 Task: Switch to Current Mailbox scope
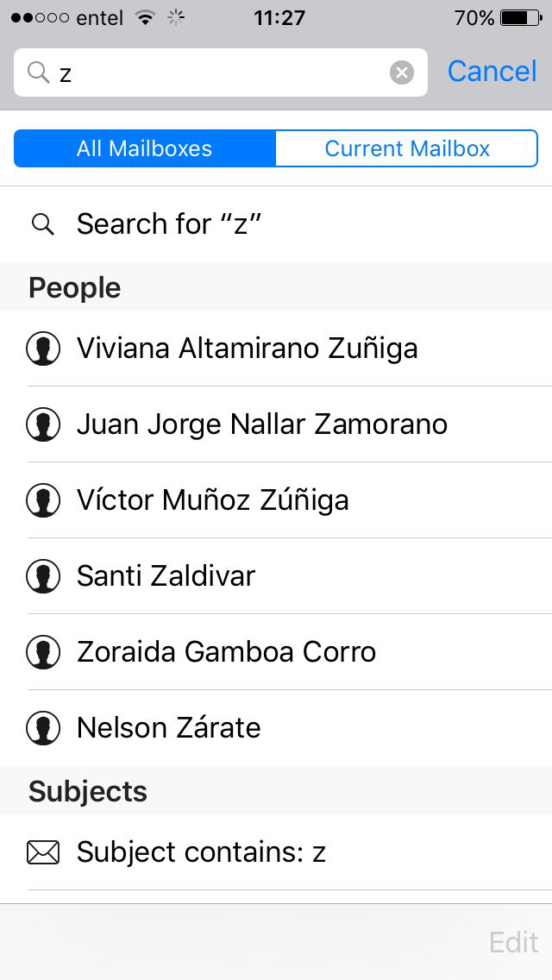pos(407,148)
